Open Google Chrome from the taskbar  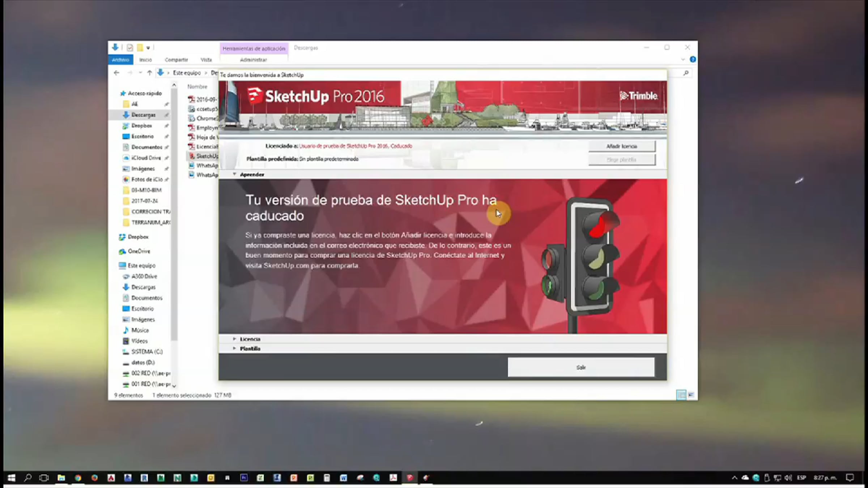click(x=78, y=478)
